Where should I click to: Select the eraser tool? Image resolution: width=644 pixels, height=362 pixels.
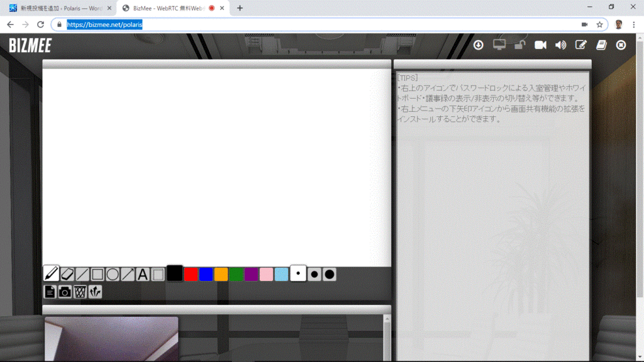click(67, 274)
